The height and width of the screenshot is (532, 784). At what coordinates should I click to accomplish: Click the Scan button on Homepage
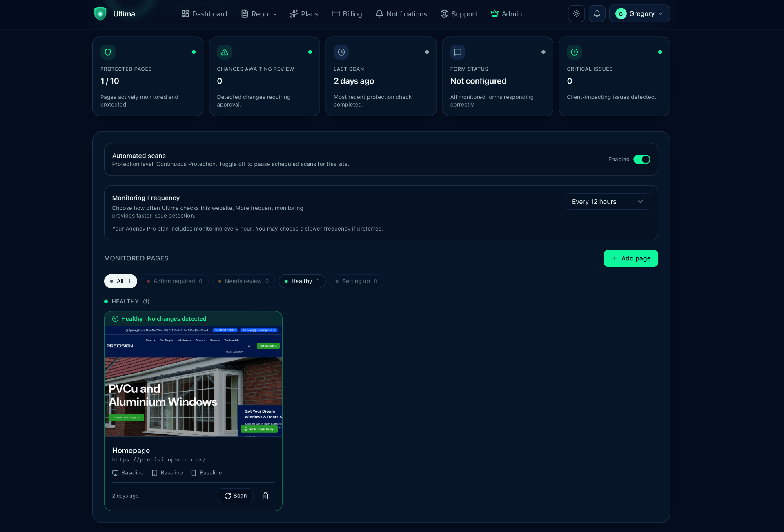click(235, 496)
